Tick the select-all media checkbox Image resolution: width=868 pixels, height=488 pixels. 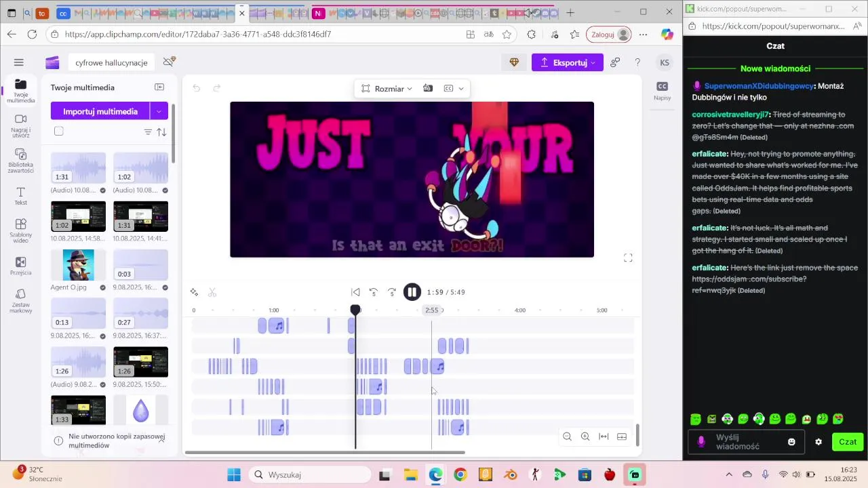point(59,131)
